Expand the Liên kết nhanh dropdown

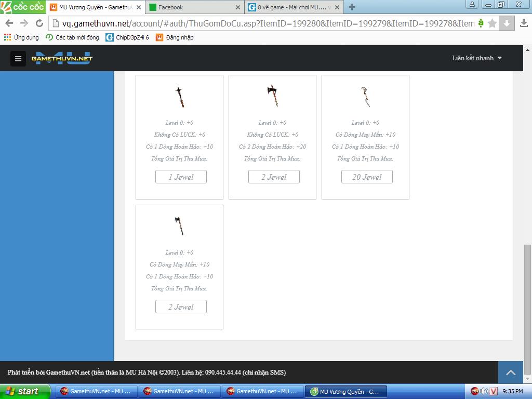(477, 58)
